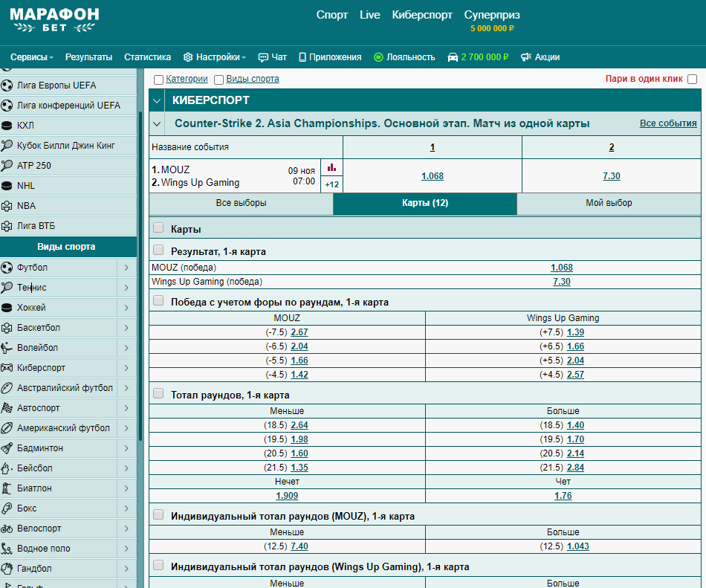Click the racket icon beside Кубок Билли Джин Кинг
The height and width of the screenshot is (588, 706).
tap(7, 146)
